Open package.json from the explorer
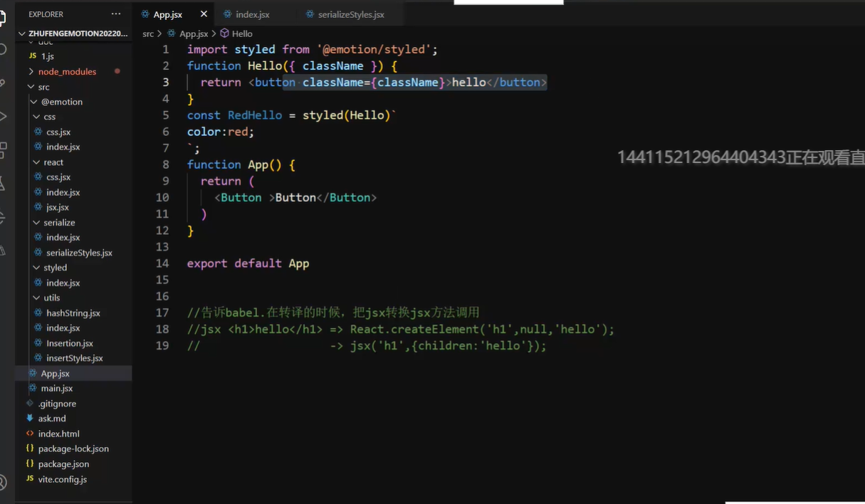The height and width of the screenshot is (504, 865). [63, 464]
